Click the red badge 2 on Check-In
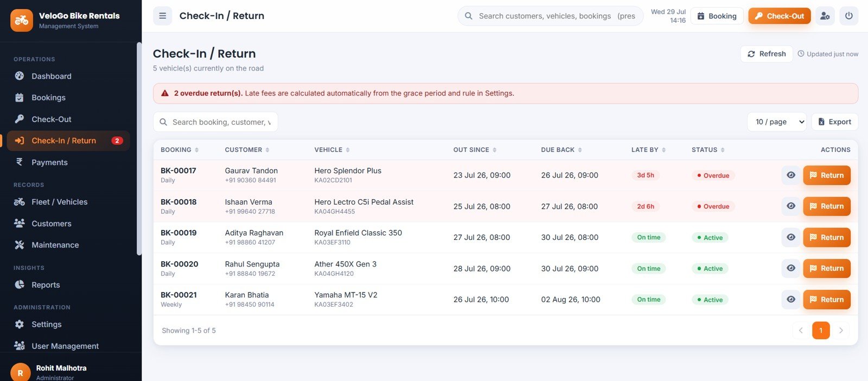Image resolution: width=868 pixels, height=381 pixels. tap(117, 141)
